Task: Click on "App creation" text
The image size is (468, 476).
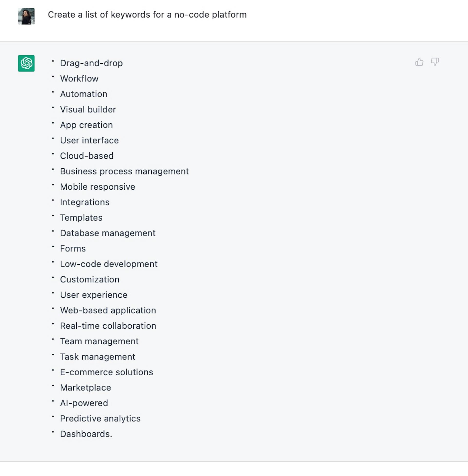Action: pos(86,125)
